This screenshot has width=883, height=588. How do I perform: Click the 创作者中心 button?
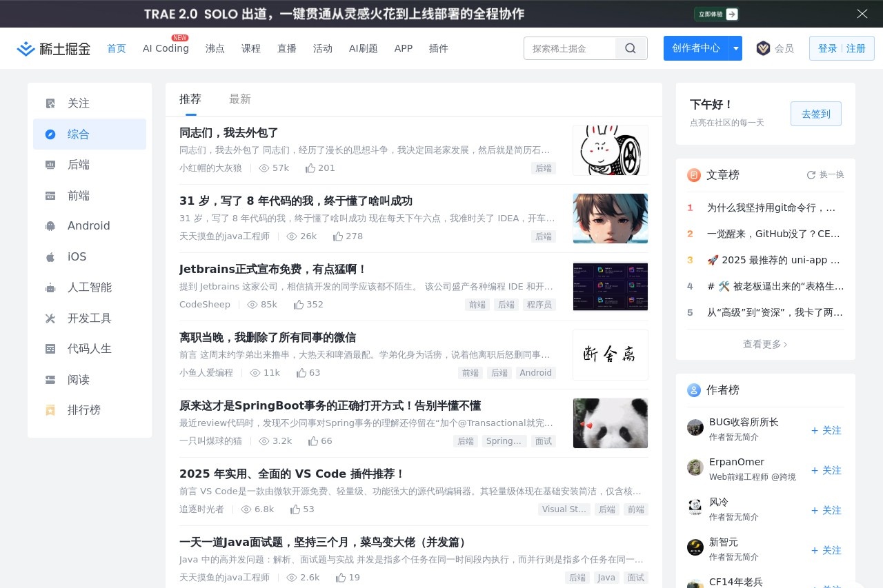tap(696, 48)
